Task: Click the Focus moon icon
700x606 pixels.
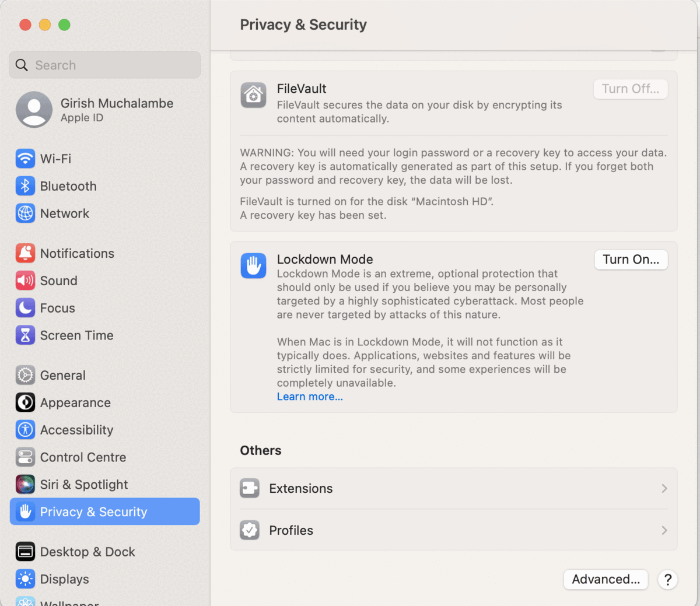Action: (25, 308)
